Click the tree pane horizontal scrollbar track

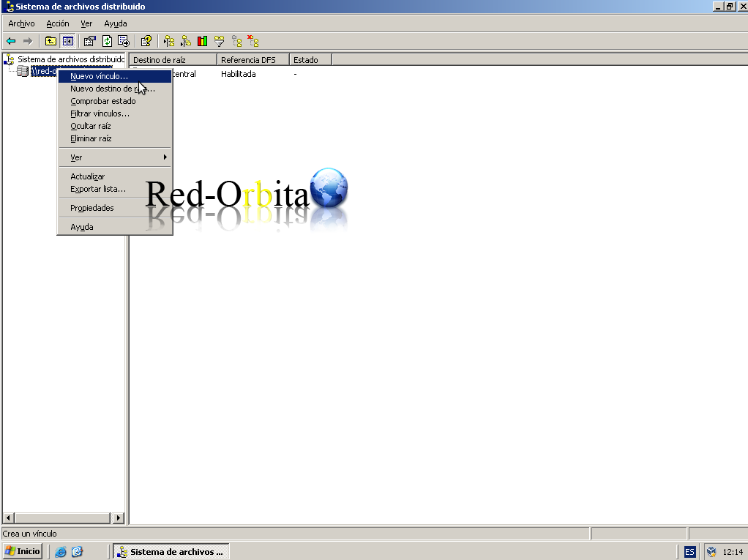62,518
